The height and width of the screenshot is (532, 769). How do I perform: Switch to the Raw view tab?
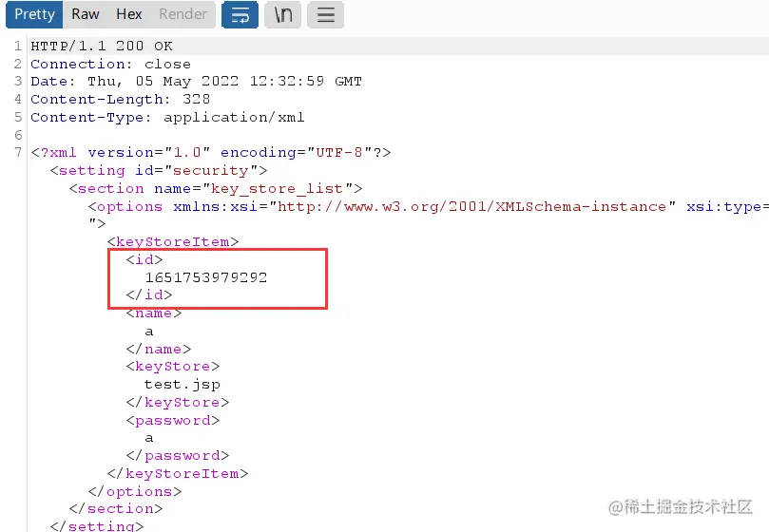[x=86, y=14]
